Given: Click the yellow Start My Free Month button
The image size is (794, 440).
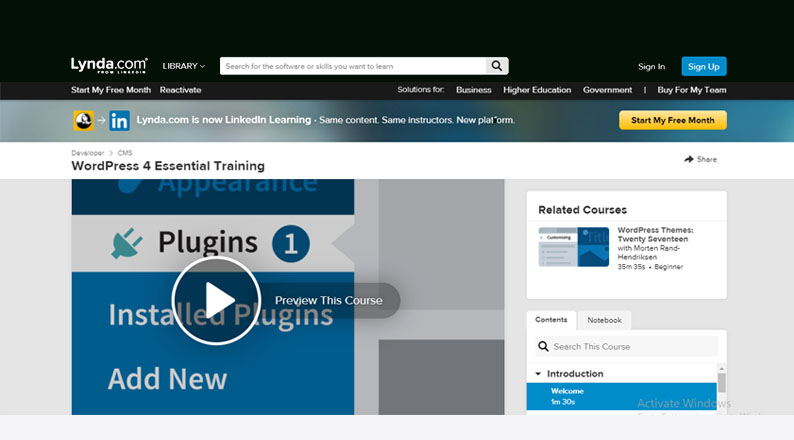Looking at the screenshot, I should click(x=672, y=120).
